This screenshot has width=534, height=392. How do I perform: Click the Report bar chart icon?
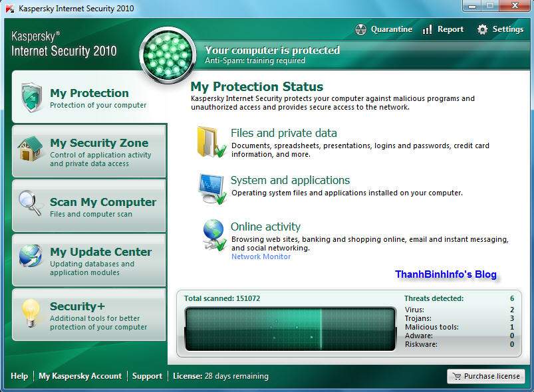coord(427,30)
